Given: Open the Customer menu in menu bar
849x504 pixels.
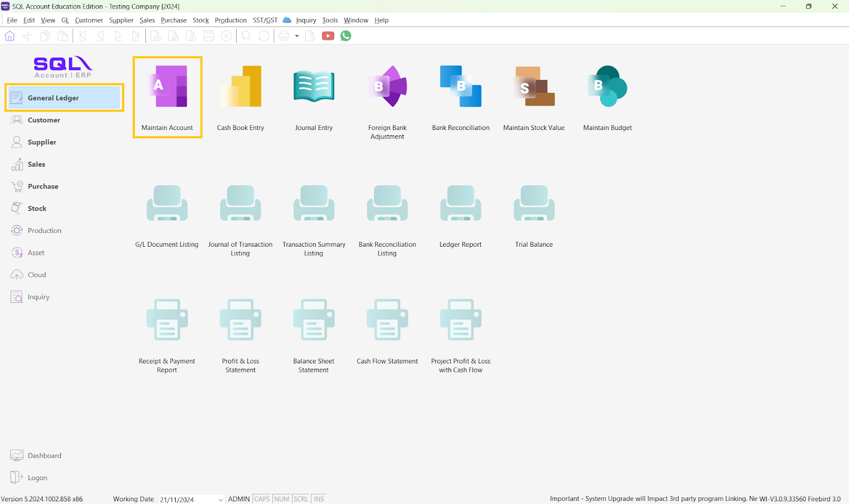Looking at the screenshot, I should pyautogui.click(x=89, y=20).
